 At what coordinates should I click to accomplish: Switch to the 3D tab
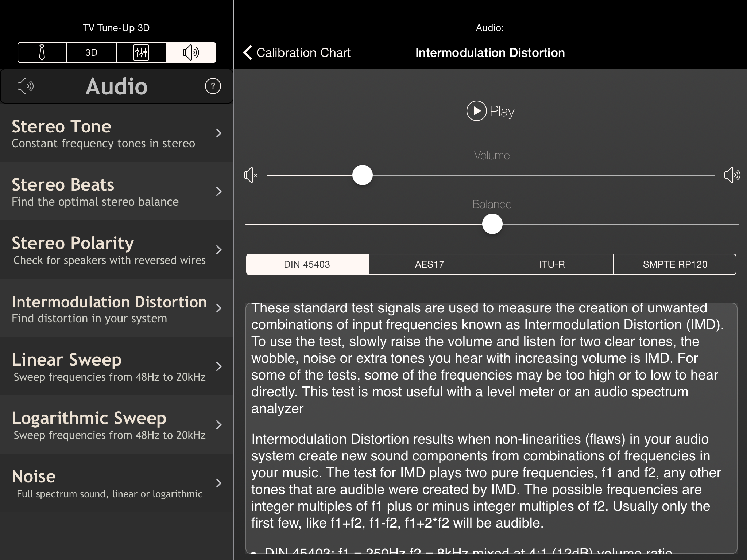(x=92, y=52)
